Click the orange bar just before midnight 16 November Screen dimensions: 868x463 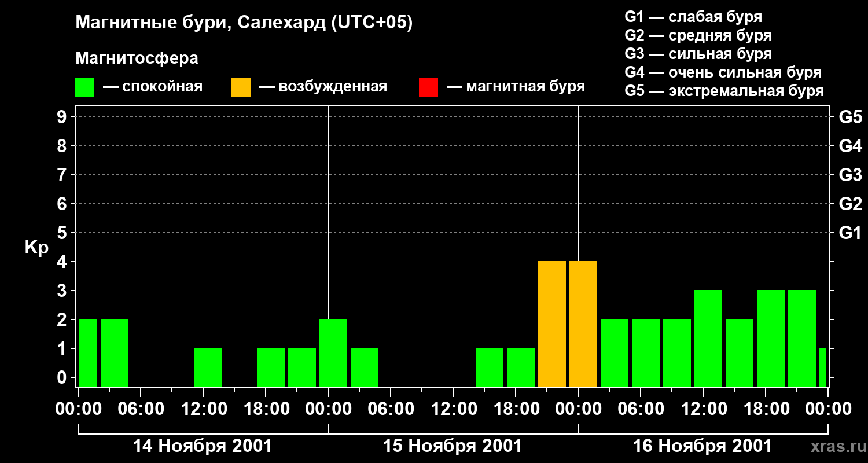tap(552, 324)
